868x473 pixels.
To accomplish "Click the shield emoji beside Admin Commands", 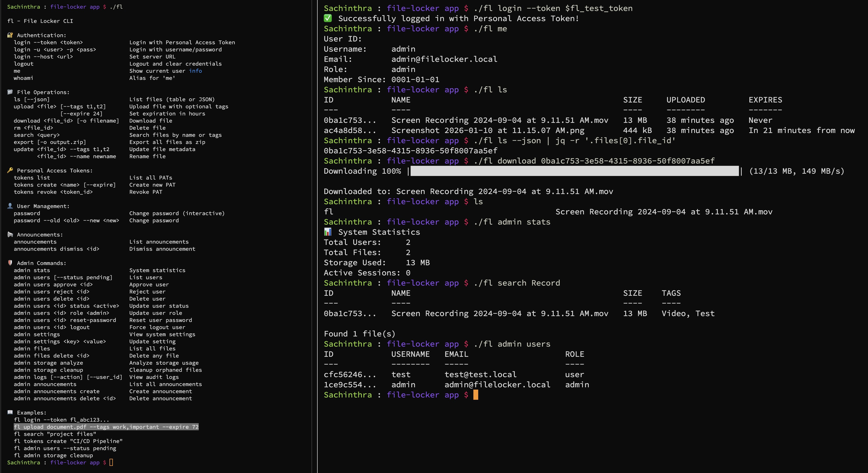I will 10,263.
